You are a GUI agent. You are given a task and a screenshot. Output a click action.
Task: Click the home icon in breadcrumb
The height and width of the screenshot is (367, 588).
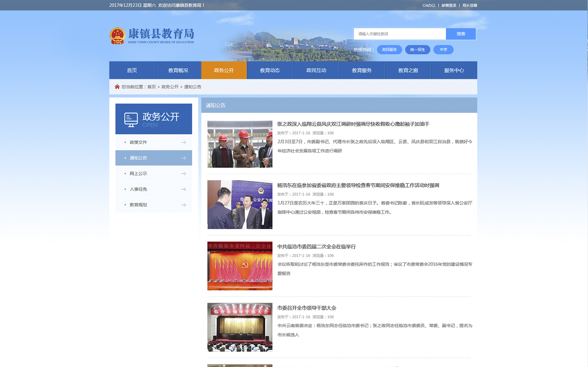point(117,87)
